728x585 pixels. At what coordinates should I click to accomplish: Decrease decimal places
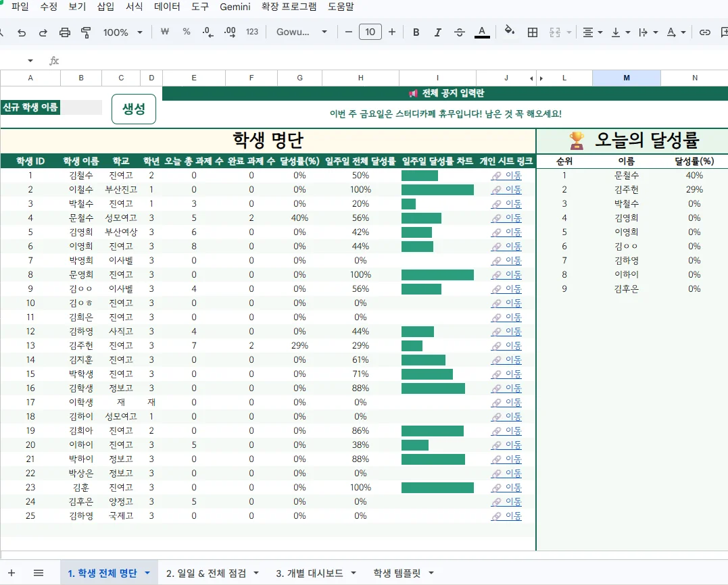pos(208,32)
